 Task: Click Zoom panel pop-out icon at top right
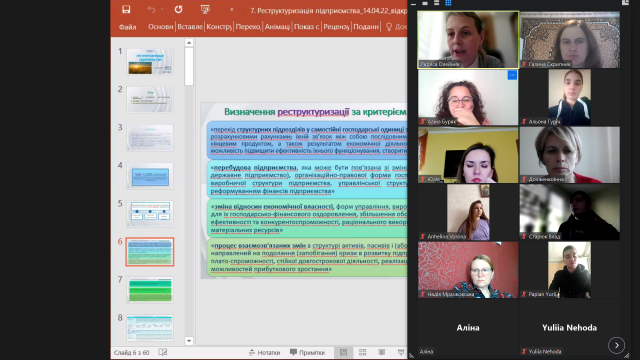(x=625, y=2)
